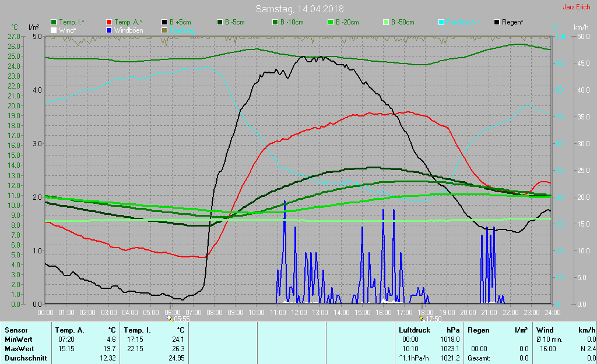
Task: Click the Temp. I. legend color square
Action: (54, 22)
